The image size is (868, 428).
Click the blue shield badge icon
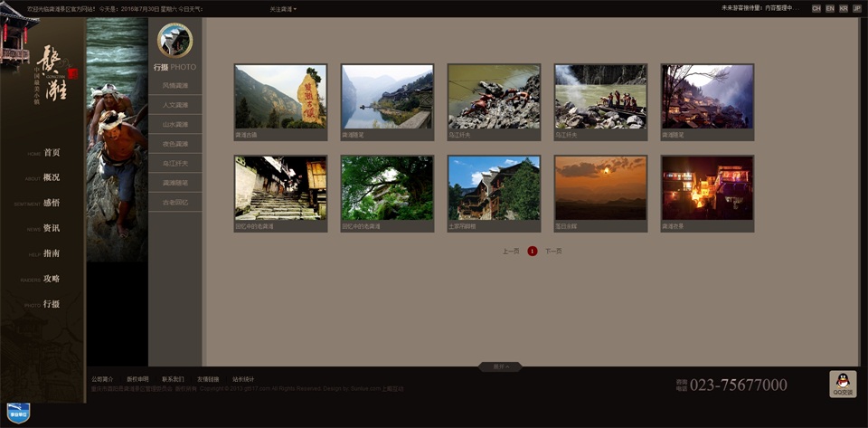click(x=18, y=413)
